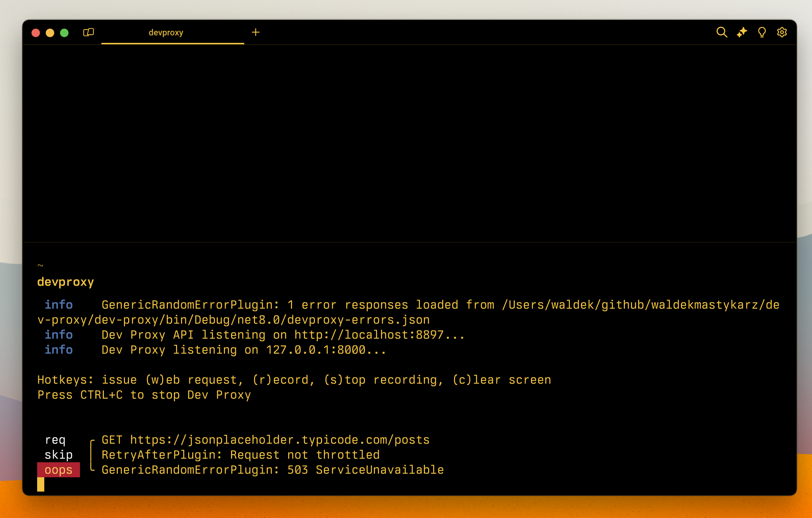View tips via the lightbulb icon
The image size is (812, 518).
(x=762, y=32)
